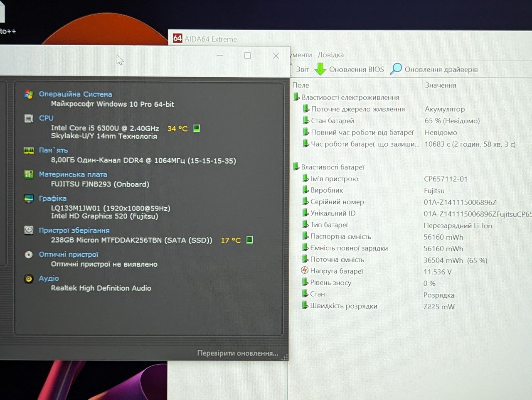Image resolution: width=532 pixels, height=400 pixels.
Task: Click the Звіт toolbar button
Action: click(x=302, y=69)
